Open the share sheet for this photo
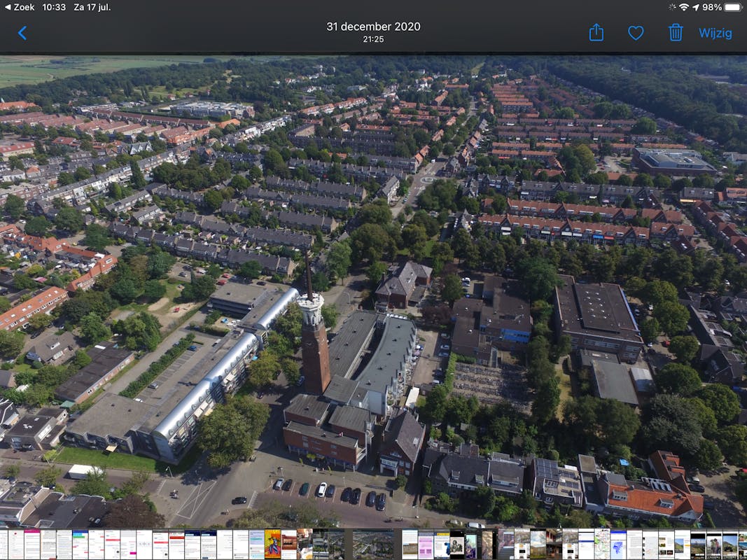This screenshot has height=560, width=747. point(596,33)
